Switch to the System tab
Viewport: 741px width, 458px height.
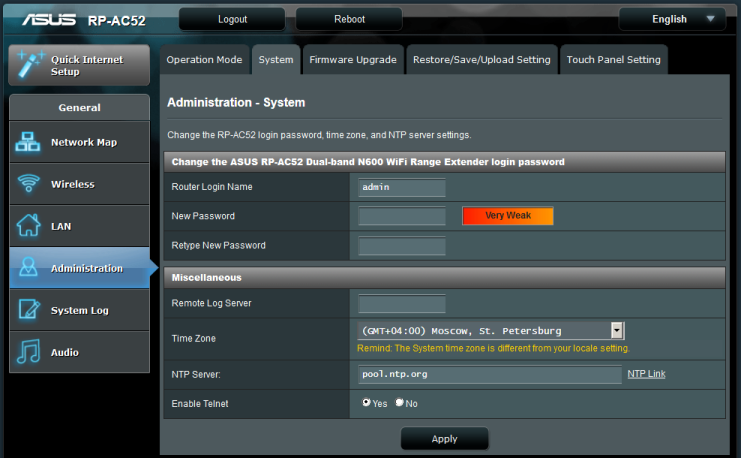pyautogui.click(x=276, y=60)
